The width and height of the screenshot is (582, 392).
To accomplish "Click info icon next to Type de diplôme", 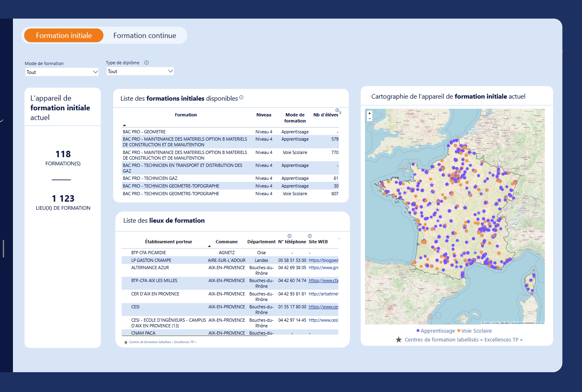I will (x=147, y=63).
